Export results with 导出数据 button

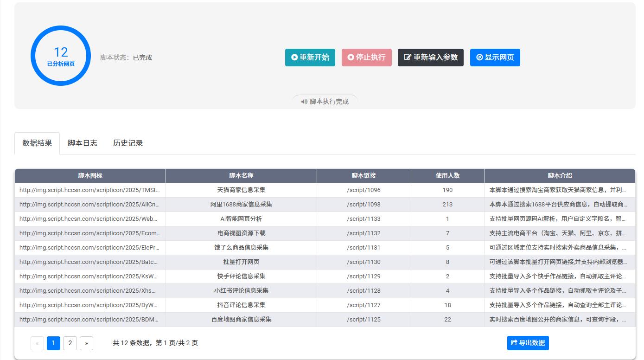click(x=528, y=343)
